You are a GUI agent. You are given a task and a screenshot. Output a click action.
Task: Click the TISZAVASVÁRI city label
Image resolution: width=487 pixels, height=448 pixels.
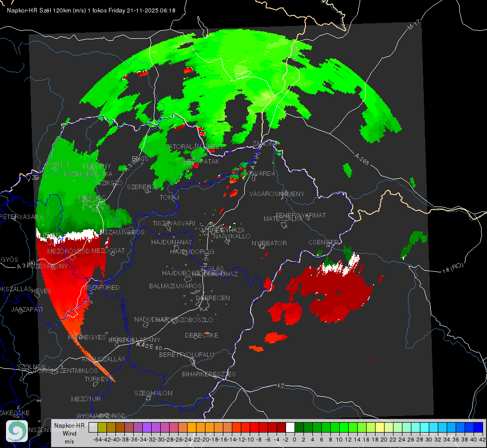coord(174,223)
